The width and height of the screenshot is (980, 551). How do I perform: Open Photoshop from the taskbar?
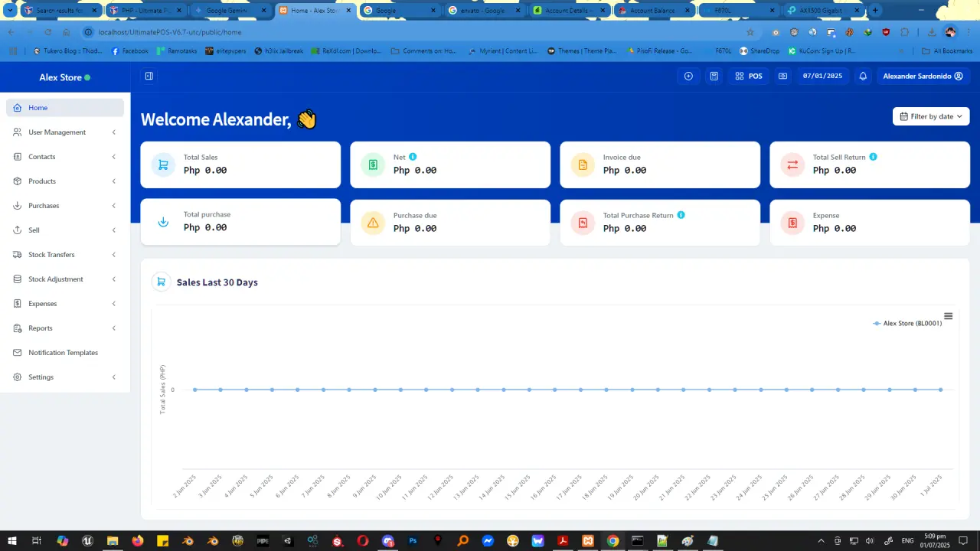(x=413, y=541)
